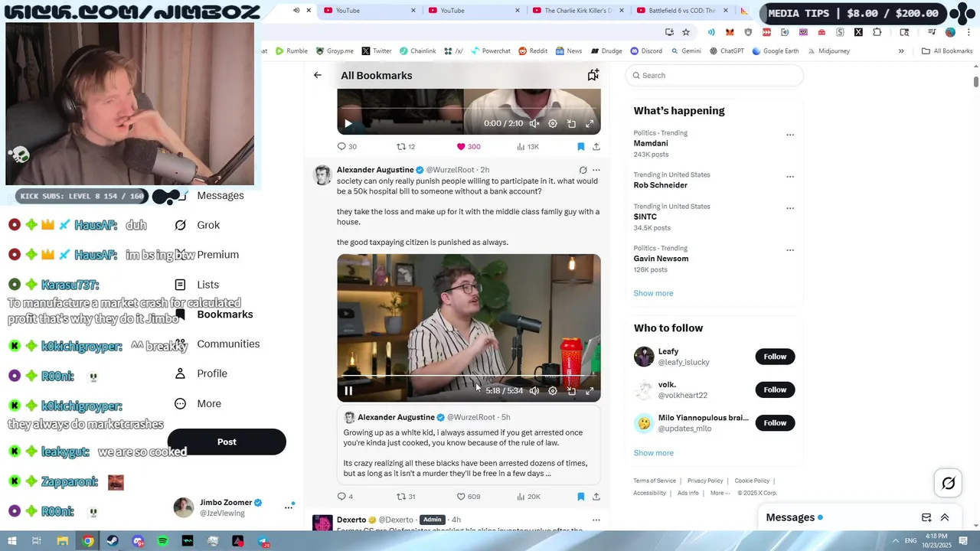
Task: Repost the post with 12 reposts
Action: pos(405,146)
